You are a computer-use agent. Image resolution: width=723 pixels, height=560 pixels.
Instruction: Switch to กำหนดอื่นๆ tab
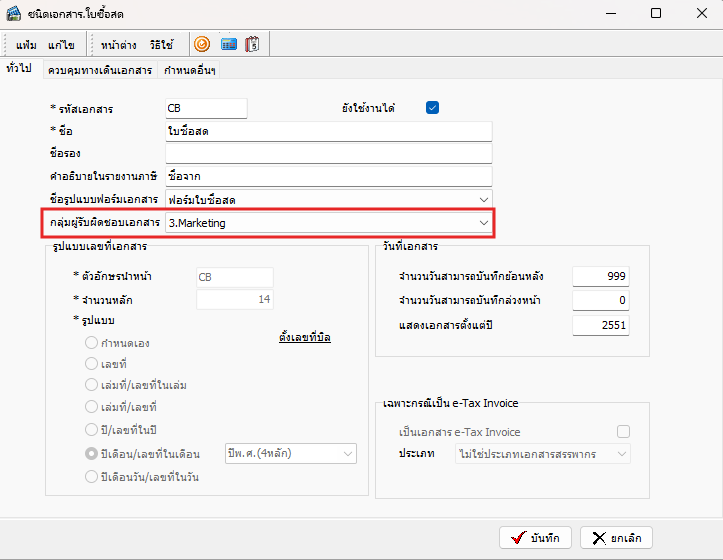(x=190, y=70)
